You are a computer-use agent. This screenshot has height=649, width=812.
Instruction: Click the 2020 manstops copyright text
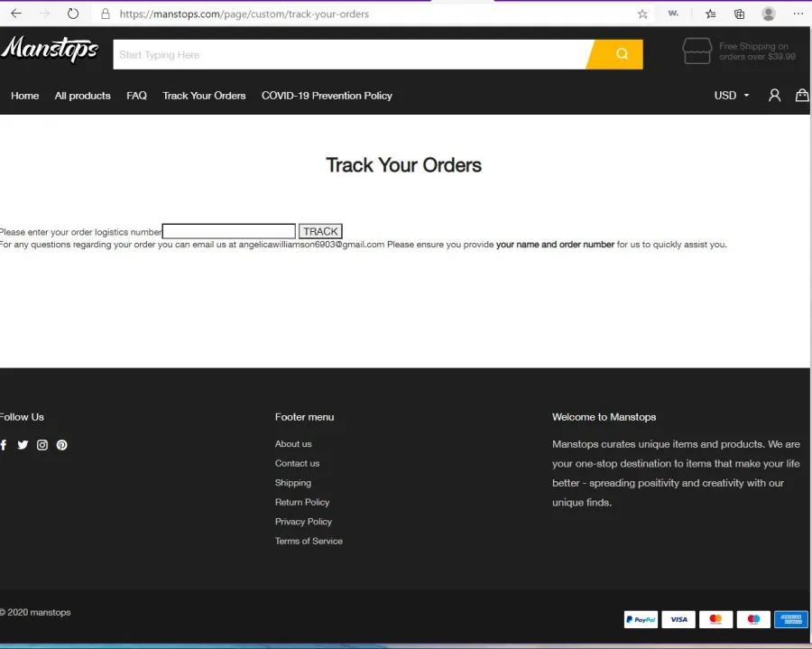coord(35,612)
